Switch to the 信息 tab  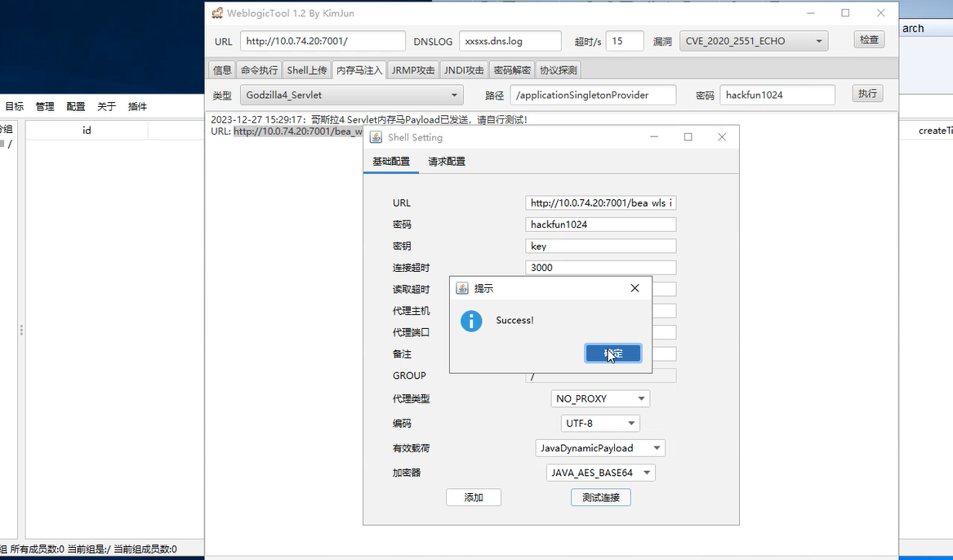(x=222, y=70)
